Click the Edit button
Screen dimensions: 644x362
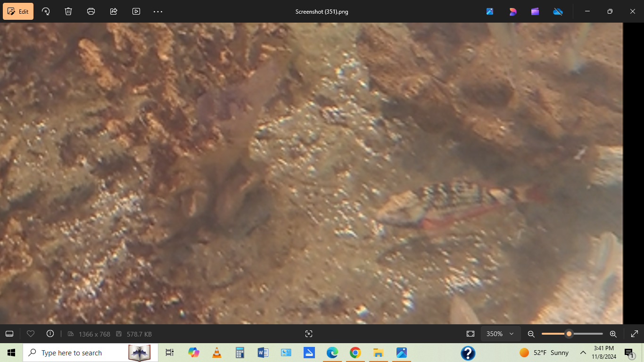click(x=18, y=11)
